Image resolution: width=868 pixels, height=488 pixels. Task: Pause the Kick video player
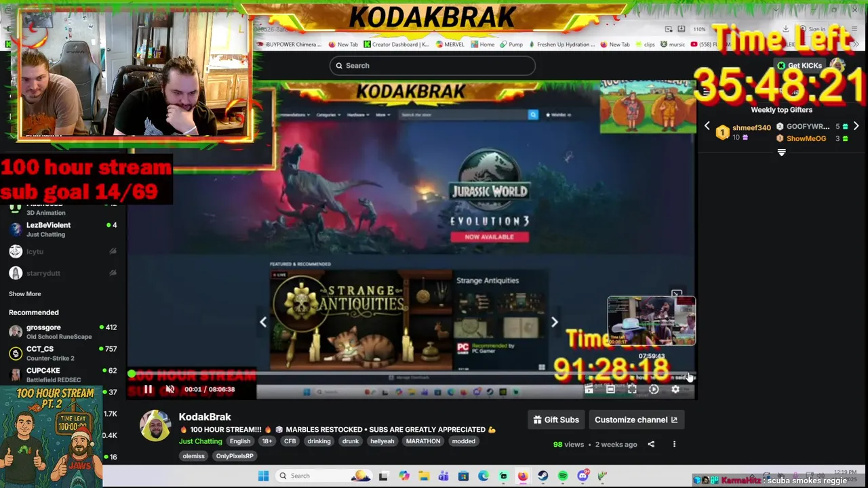[x=148, y=389]
